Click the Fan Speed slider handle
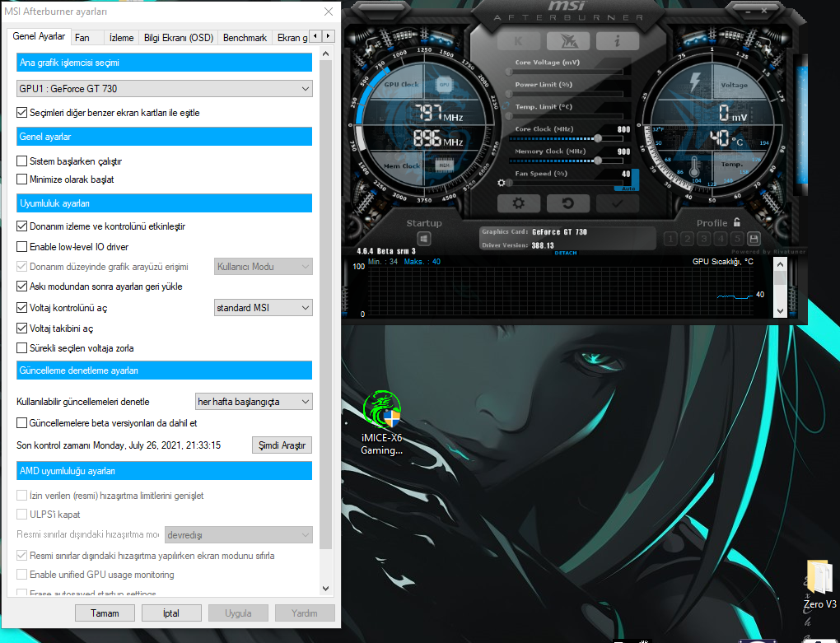This screenshot has height=643, width=840. 510,183
